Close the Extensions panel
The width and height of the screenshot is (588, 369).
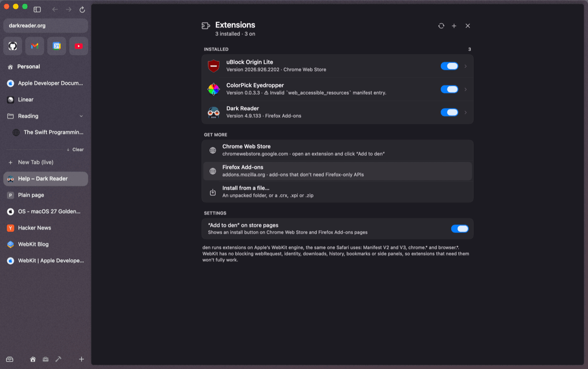[468, 26]
